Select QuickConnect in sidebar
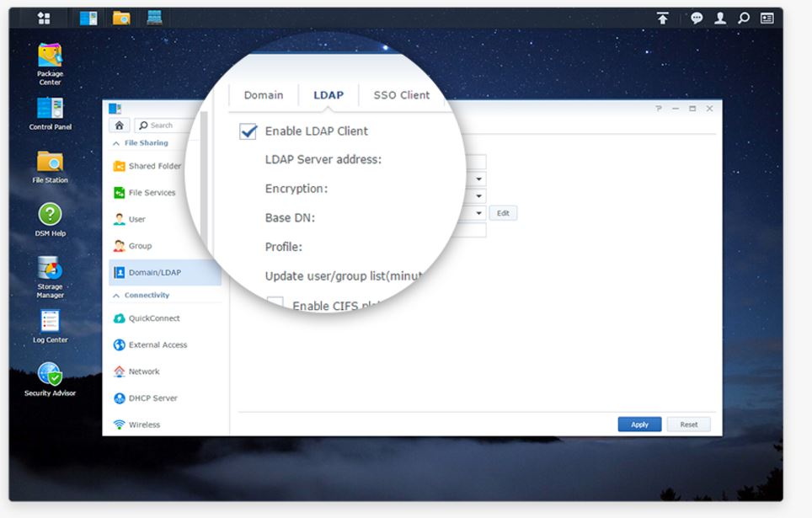 tap(154, 318)
